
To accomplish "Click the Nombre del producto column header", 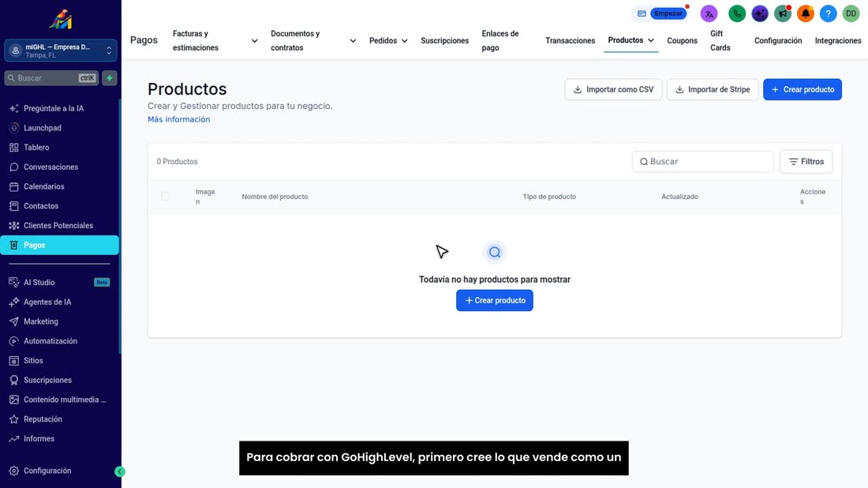I will tap(275, 197).
